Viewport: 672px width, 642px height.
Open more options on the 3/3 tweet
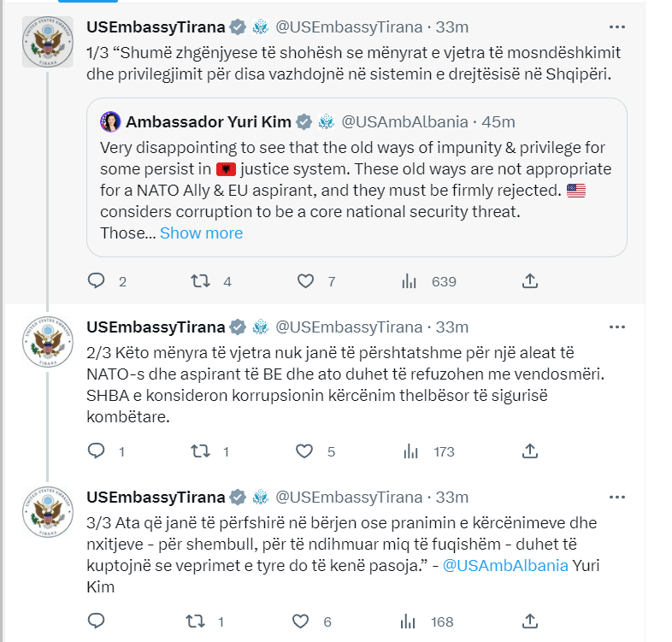coord(616,497)
